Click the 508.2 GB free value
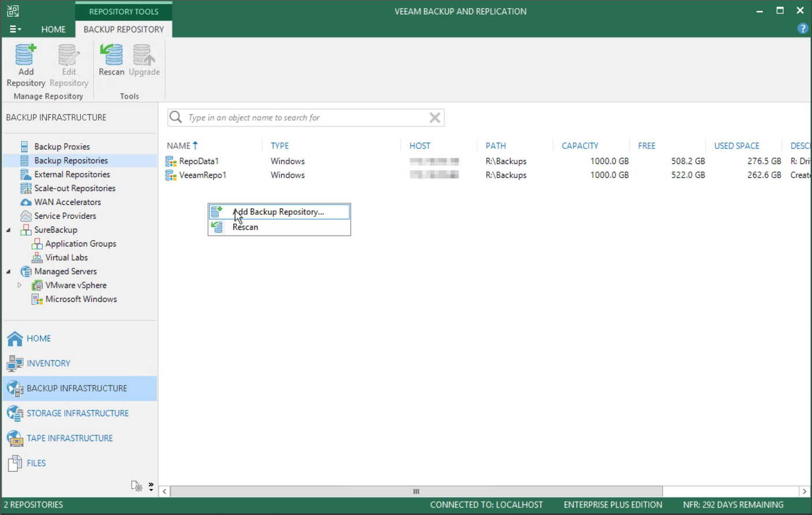This screenshot has width=812, height=515. (x=688, y=161)
